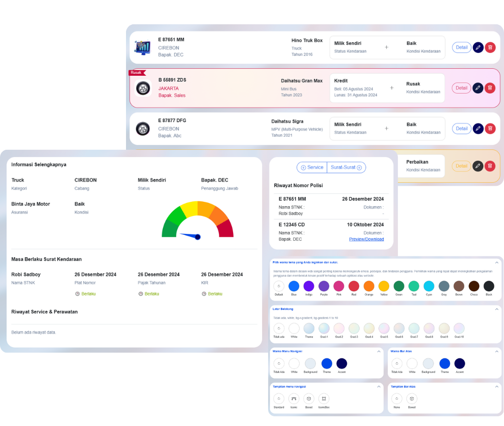The width and height of the screenshot is (504, 426).
Task: Edit the Daihatsu Sigra vehicle entry
Action: pos(478,129)
